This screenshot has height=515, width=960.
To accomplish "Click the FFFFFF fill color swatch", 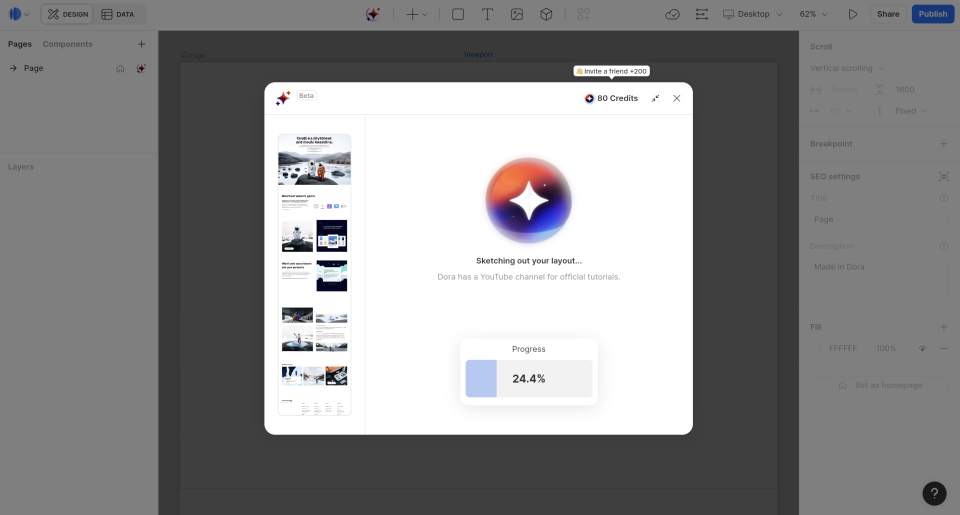I will tap(816, 348).
